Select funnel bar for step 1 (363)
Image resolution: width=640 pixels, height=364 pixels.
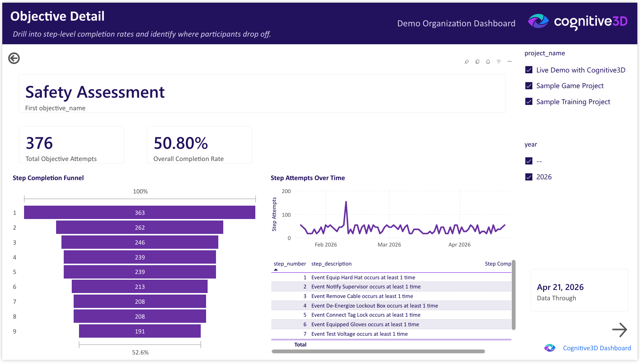pyautogui.click(x=140, y=213)
